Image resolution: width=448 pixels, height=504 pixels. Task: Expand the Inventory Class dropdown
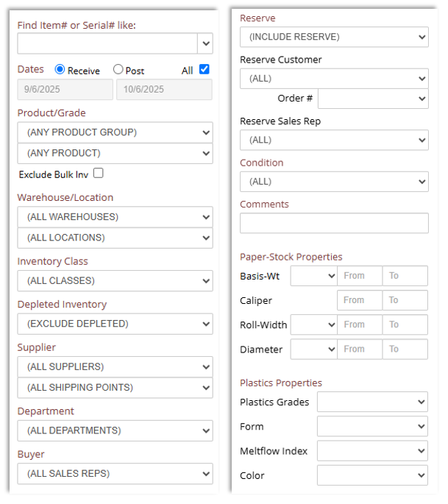click(x=115, y=280)
